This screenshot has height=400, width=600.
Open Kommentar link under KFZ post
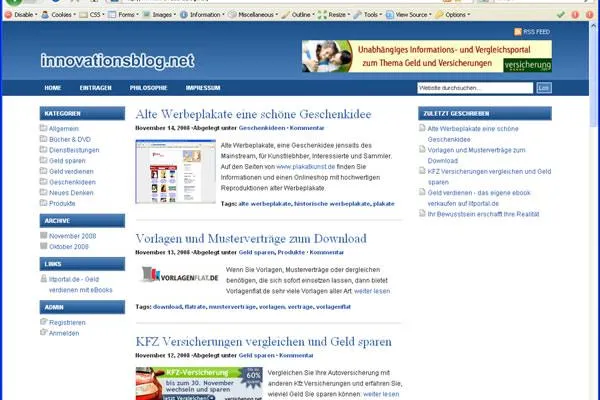(296, 355)
